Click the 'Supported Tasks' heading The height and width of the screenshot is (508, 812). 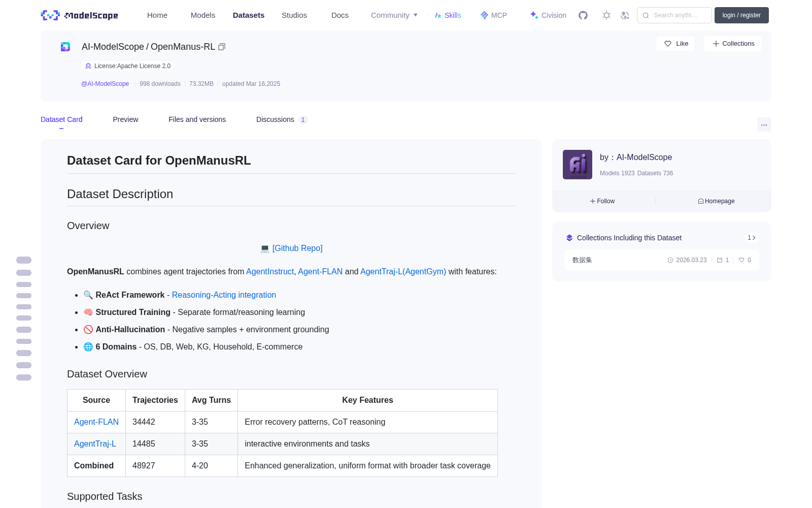tap(105, 497)
